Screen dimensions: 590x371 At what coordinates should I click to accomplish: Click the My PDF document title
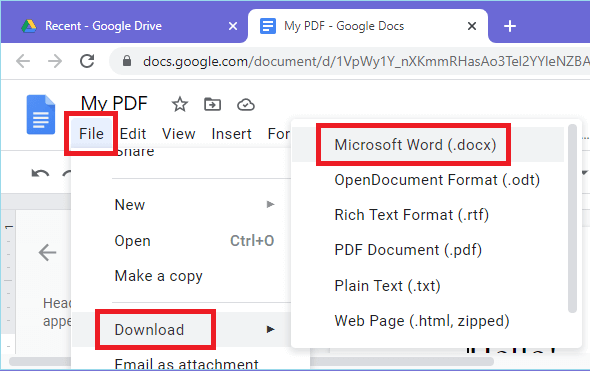tap(114, 103)
